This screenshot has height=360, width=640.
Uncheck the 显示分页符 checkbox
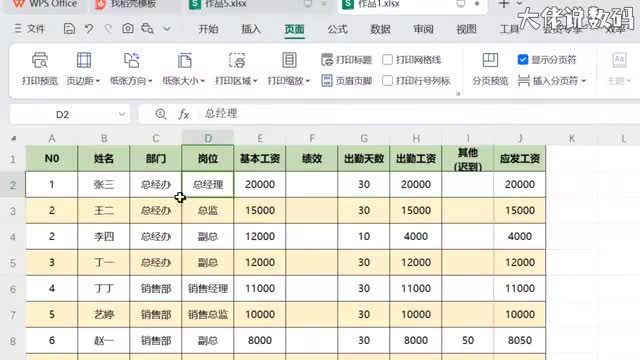[x=522, y=60]
